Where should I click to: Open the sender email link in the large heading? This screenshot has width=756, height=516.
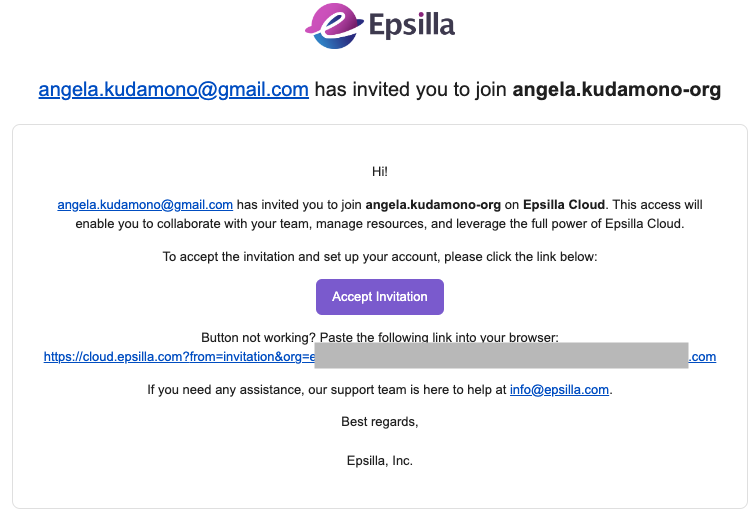click(173, 90)
